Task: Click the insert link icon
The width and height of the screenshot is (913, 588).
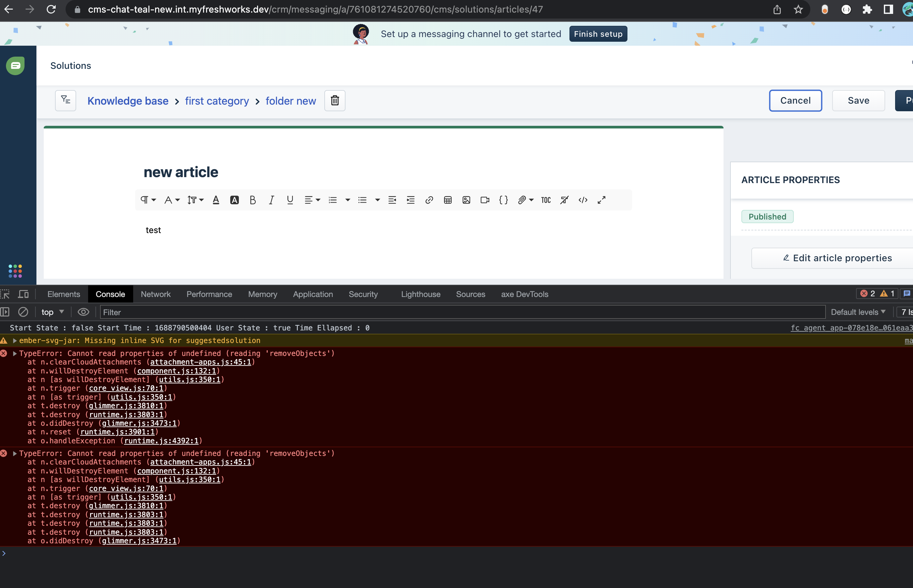Action: click(x=429, y=200)
